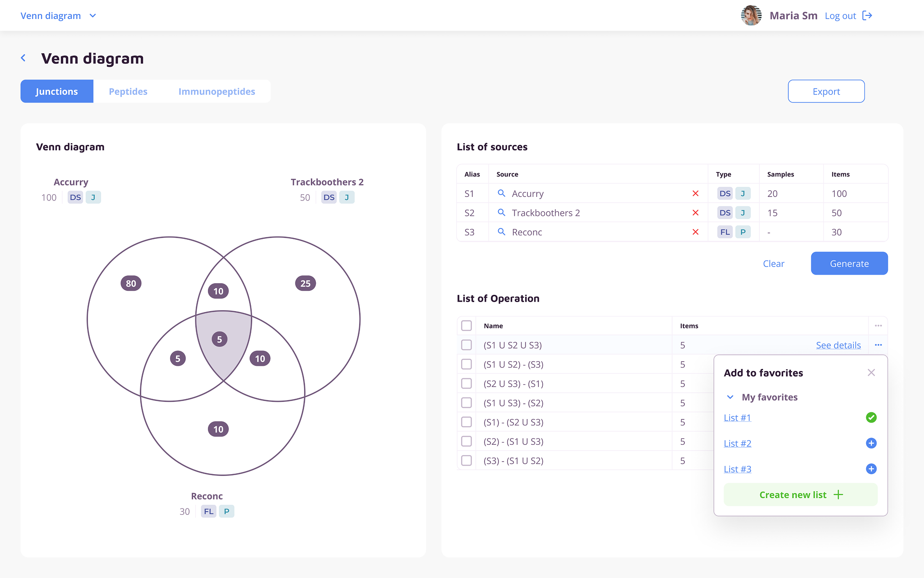Viewport: 924px width, 578px height.
Task: Click the Generate button
Action: [849, 264]
